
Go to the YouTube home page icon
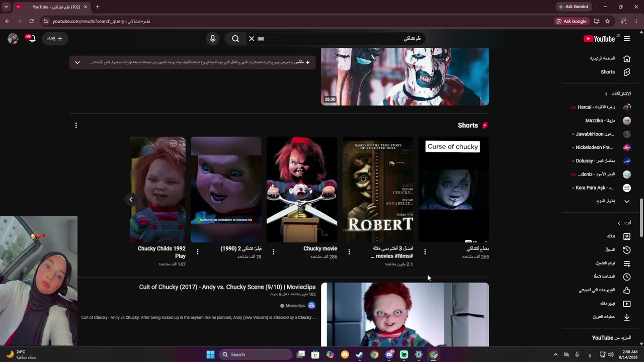coord(626,58)
